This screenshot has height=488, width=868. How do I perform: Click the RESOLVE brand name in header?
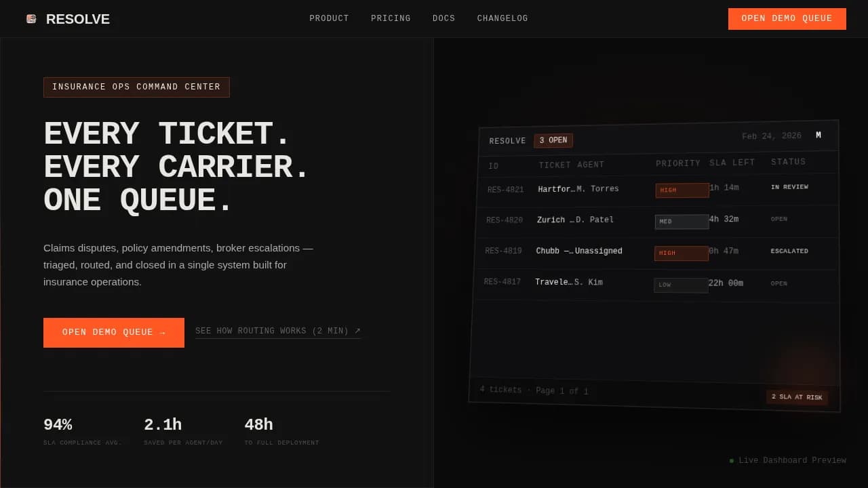[x=78, y=19]
